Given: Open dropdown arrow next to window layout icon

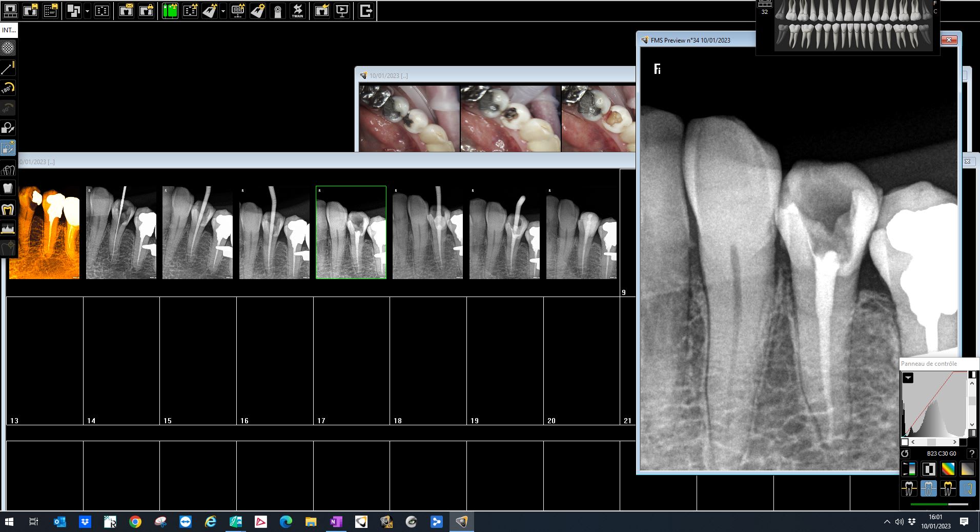Looking at the screenshot, I should coord(87,11).
